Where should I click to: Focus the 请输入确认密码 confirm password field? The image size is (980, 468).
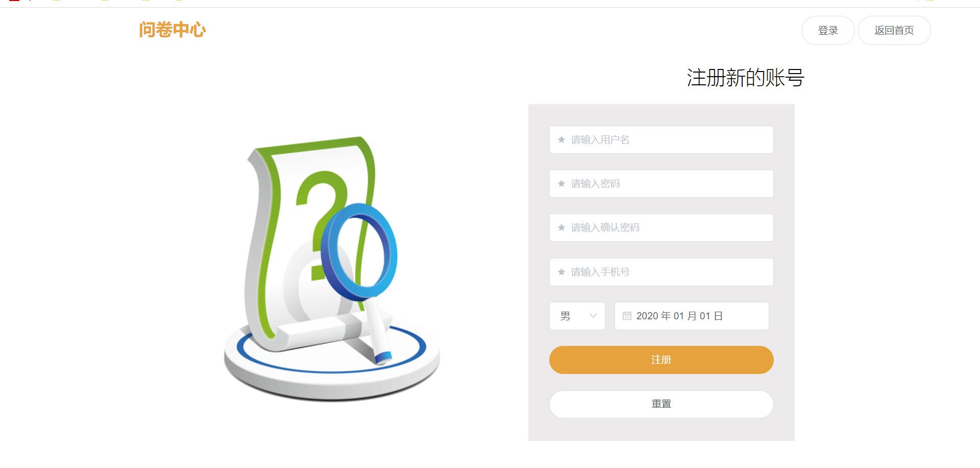(661, 227)
